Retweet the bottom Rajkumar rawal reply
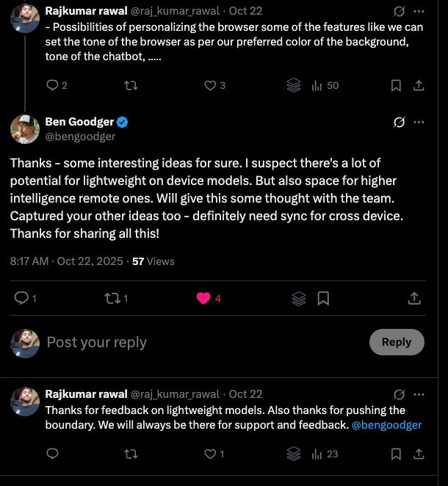 tap(131, 454)
